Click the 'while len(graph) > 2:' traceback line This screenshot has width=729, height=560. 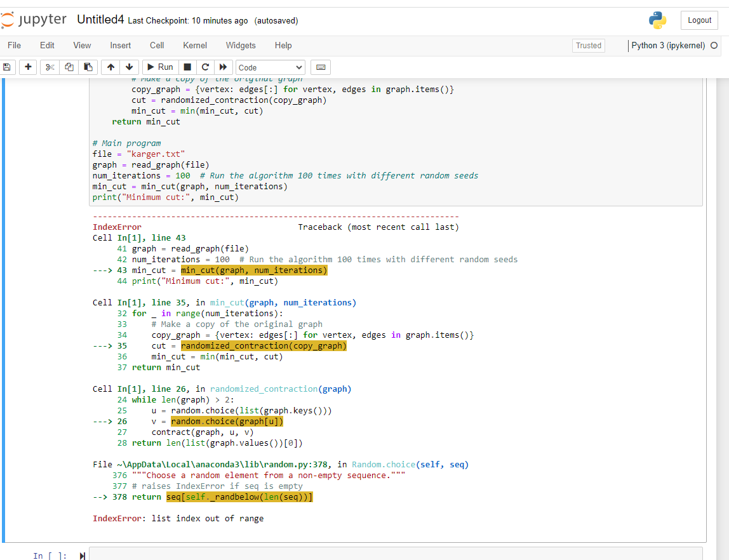pos(183,399)
